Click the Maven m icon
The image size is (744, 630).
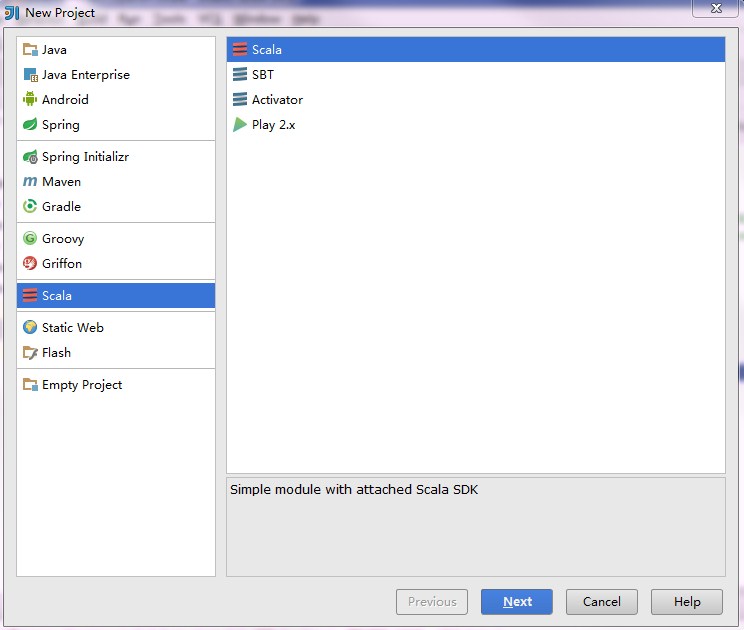click(30, 181)
